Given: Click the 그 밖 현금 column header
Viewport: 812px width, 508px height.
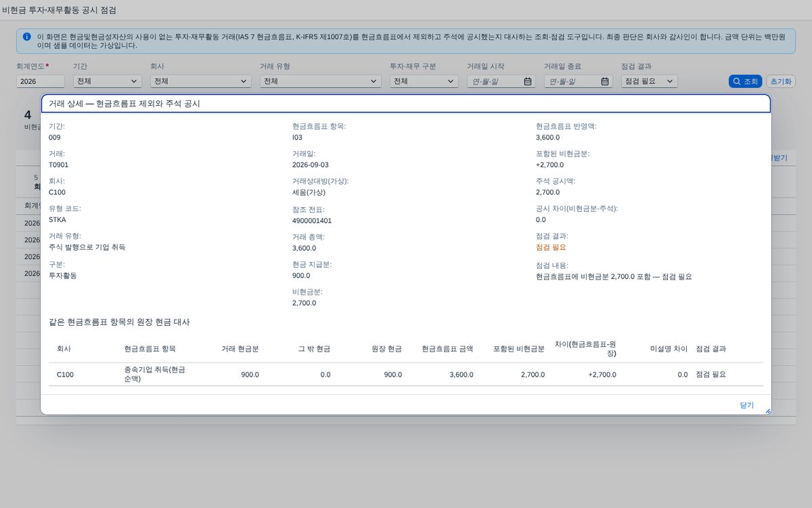Looking at the screenshot, I should click(x=315, y=349).
